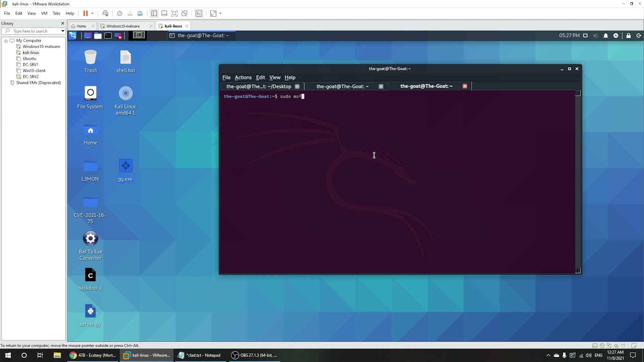
Task: Launch Bat To Exe Converter icon
Action: [x=91, y=246]
